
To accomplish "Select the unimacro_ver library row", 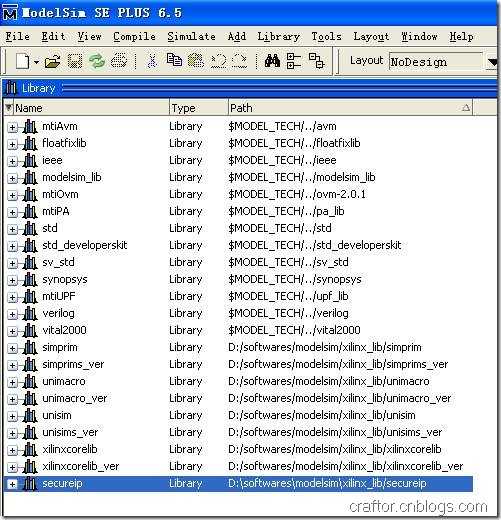I will tap(238, 398).
